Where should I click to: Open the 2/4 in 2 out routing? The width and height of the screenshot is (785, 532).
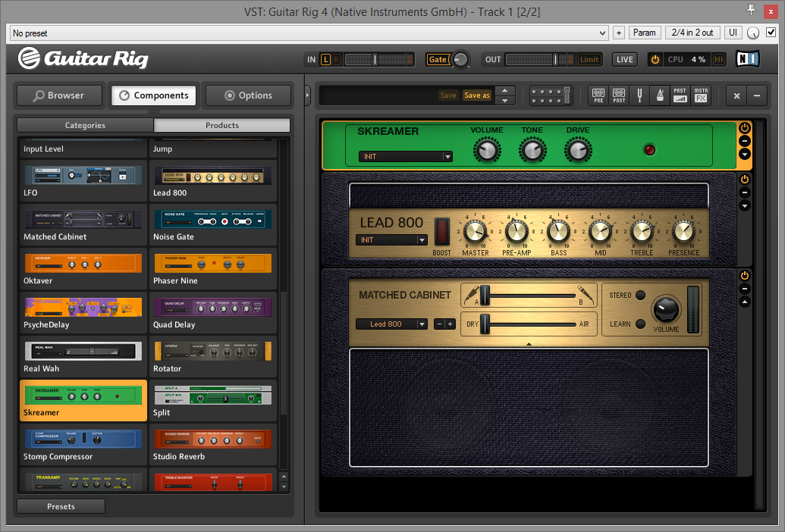pos(692,33)
